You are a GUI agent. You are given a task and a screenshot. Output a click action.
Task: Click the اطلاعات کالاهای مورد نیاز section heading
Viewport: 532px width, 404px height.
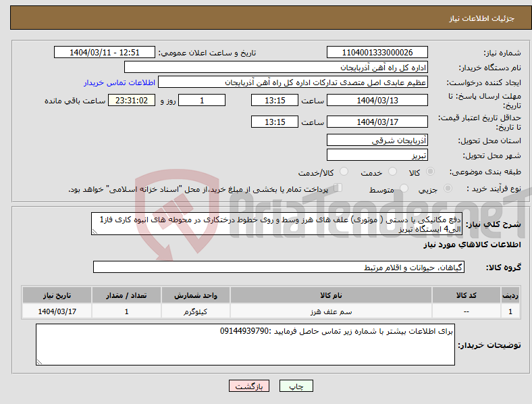click(472, 245)
